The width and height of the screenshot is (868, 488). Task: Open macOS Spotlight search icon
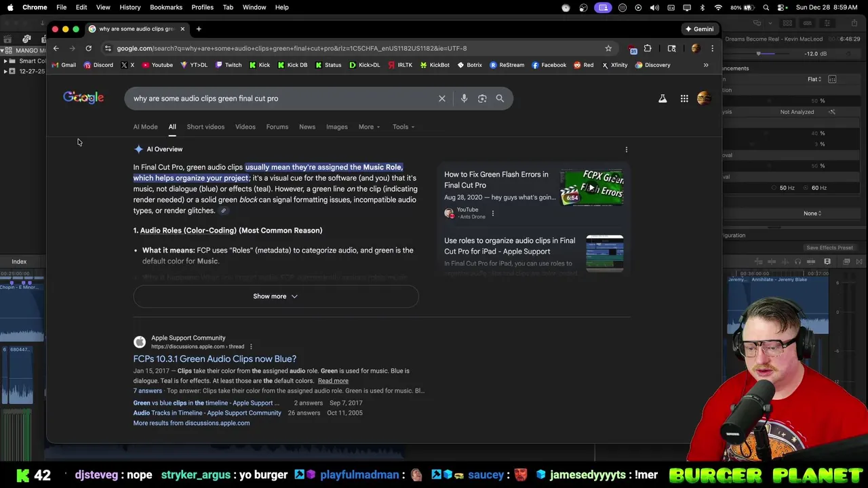pyautogui.click(x=766, y=7)
